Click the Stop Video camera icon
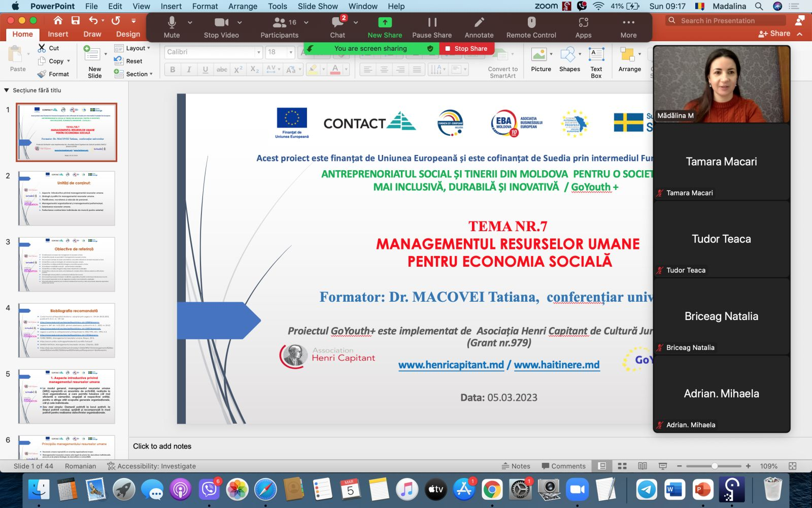 (221, 22)
